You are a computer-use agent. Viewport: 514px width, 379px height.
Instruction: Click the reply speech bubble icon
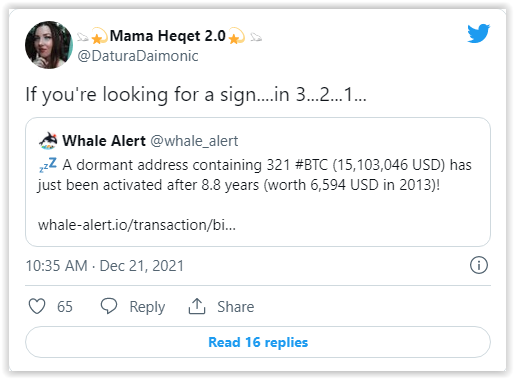[109, 306]
